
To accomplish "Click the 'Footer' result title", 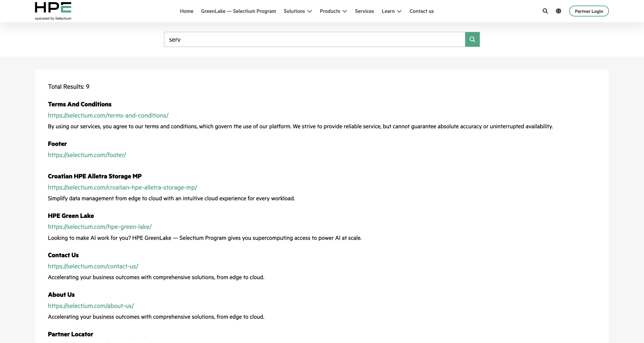I will point(57,144).
